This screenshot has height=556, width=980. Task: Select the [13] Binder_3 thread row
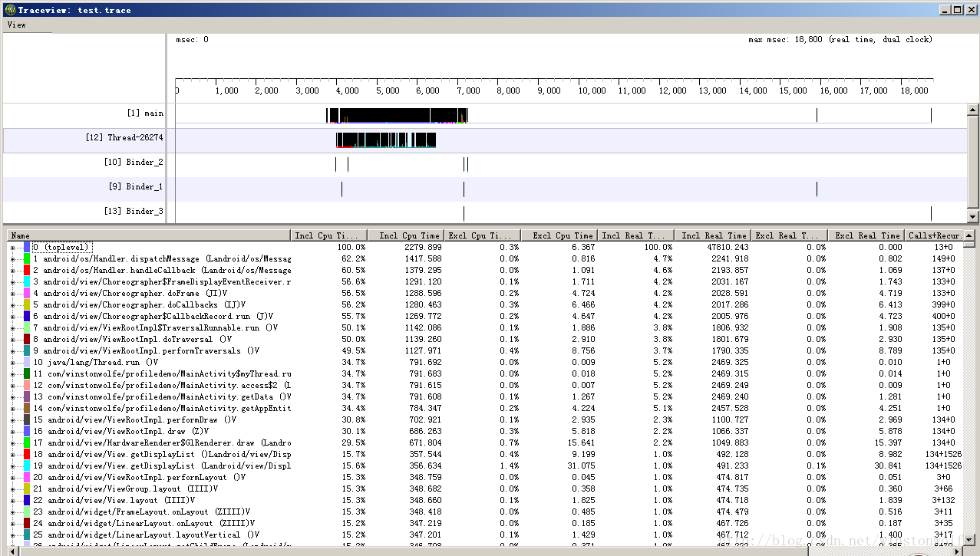484,212
